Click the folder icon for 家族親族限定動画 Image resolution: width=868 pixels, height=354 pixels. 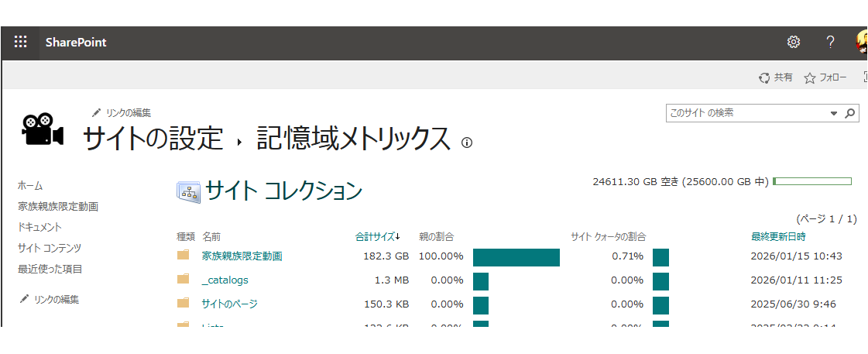click(183, 256)
